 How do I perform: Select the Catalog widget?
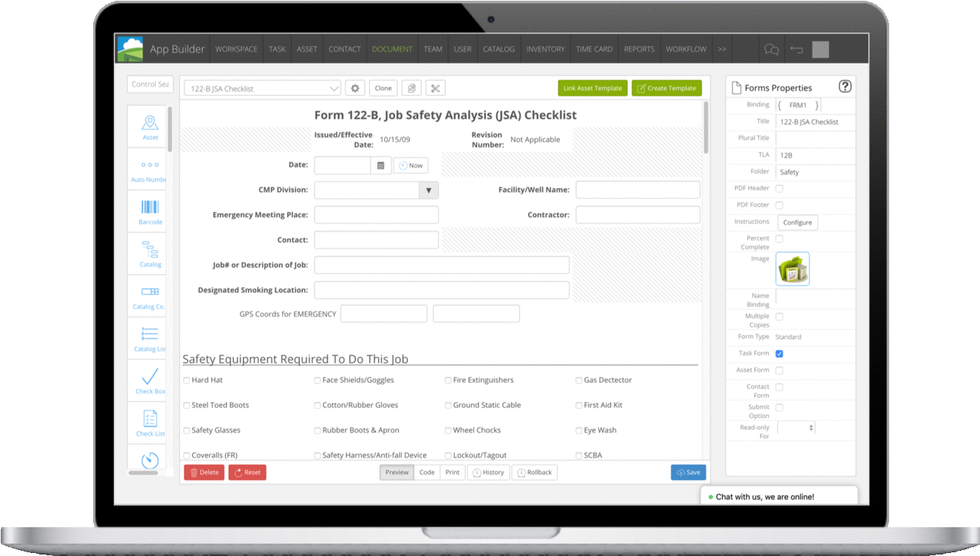pos(149,253)
